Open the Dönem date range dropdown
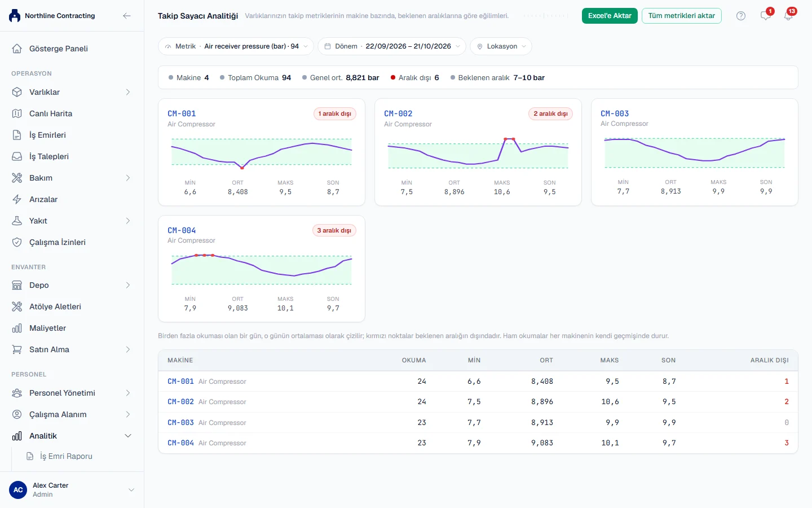This screenshot has width=812, height=508. coord(392,46)
